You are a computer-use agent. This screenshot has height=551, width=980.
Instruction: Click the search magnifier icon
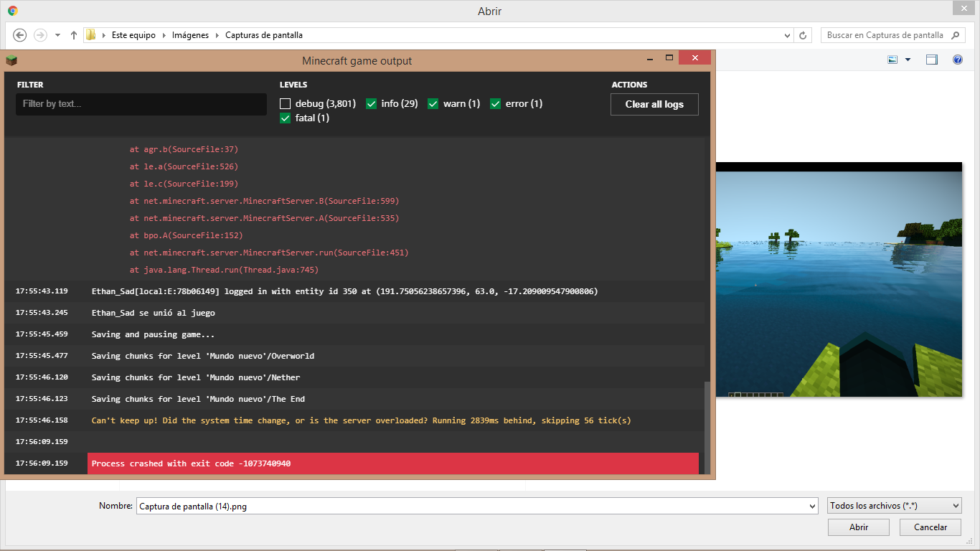coord(955,35)
